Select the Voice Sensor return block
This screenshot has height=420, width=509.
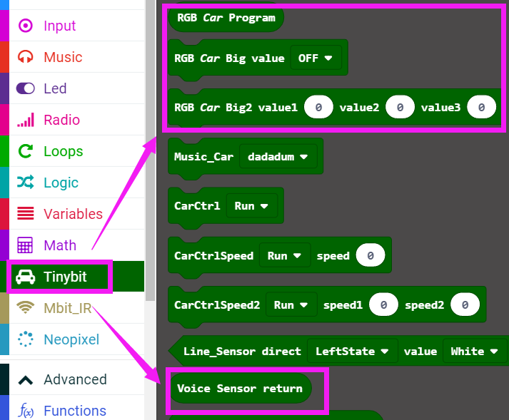click(x=240, y=389)
